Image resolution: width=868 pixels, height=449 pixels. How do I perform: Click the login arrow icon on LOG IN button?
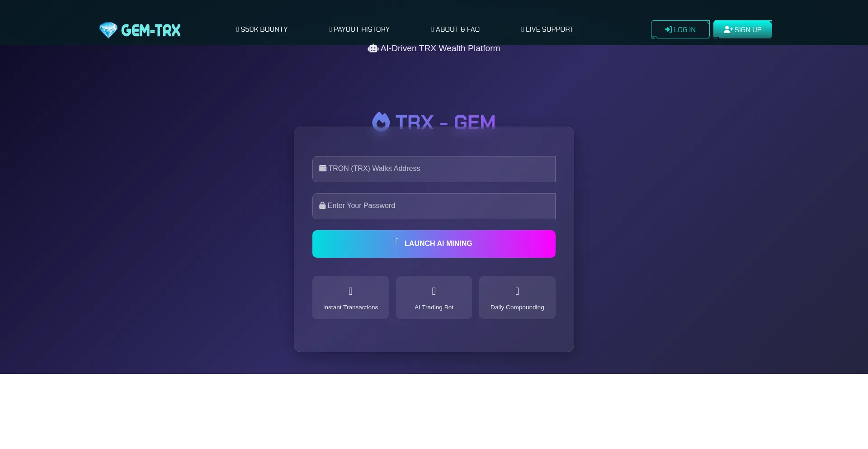668,29
